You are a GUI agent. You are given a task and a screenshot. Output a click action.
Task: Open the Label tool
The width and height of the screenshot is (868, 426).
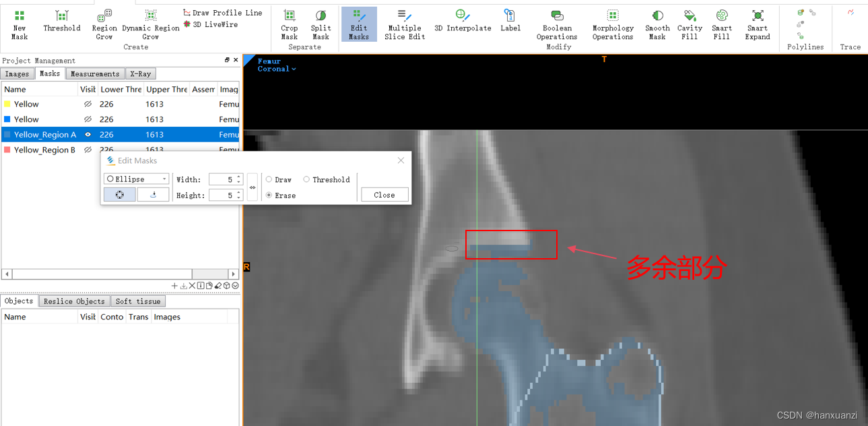coord(510,21)
